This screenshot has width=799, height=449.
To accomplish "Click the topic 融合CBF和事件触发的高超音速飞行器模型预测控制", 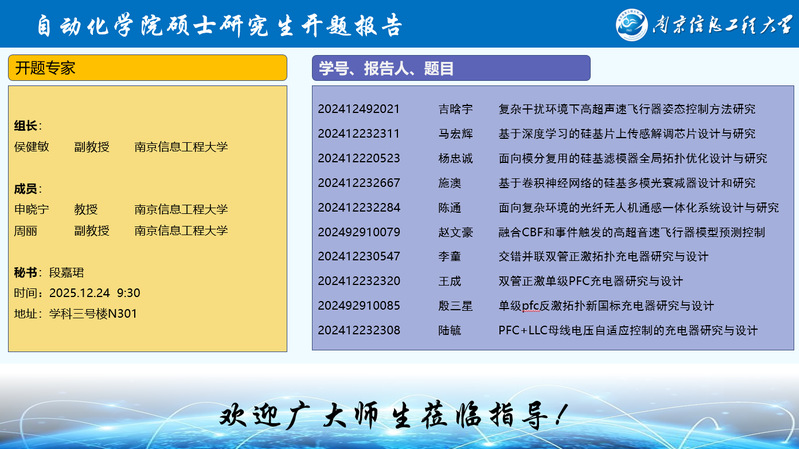I will click(631, 232).
